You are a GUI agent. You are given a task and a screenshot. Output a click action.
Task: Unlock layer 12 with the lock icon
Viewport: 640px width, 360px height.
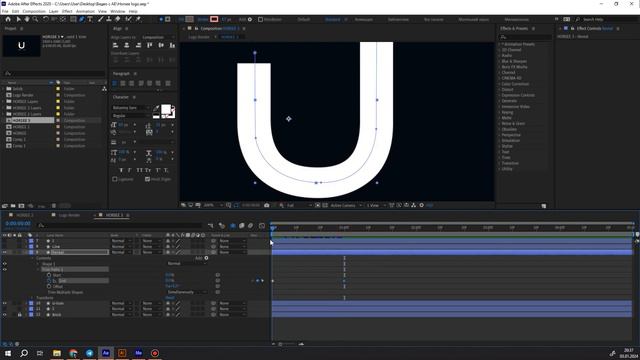(x=20, y=315)
